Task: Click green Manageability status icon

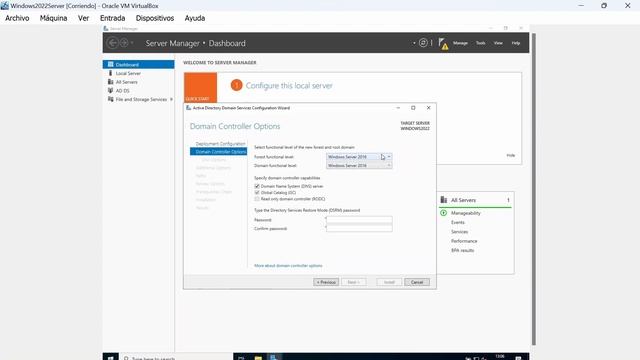Action: click(444, 213)
